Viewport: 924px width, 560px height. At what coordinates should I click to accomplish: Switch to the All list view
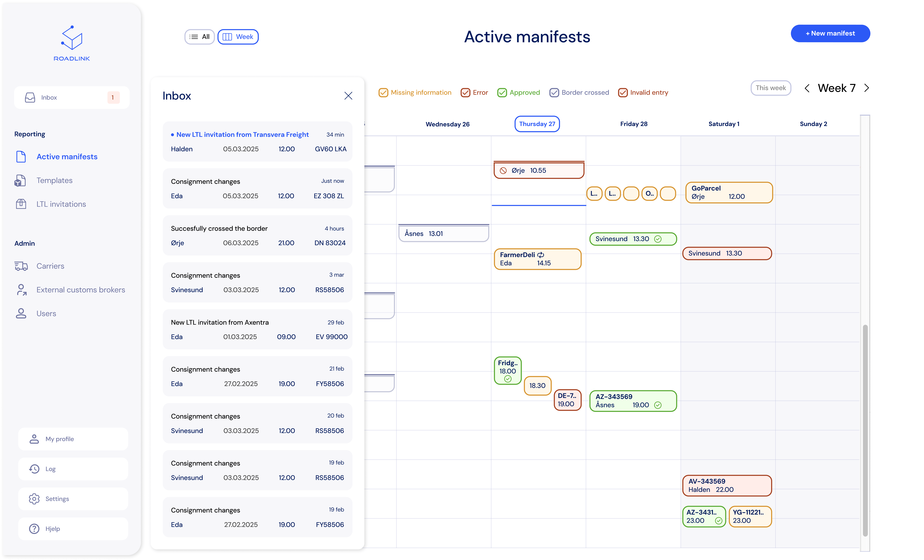click(200, 37)
